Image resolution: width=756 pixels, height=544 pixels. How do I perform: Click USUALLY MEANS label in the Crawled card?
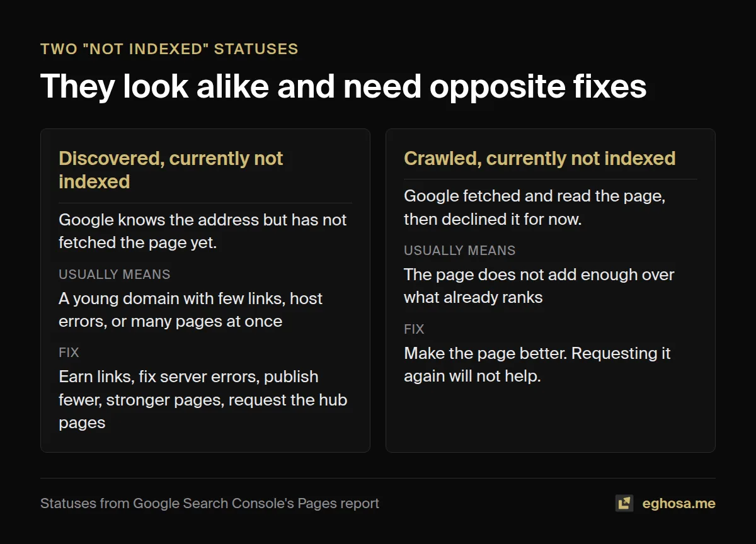pos(460,251)
